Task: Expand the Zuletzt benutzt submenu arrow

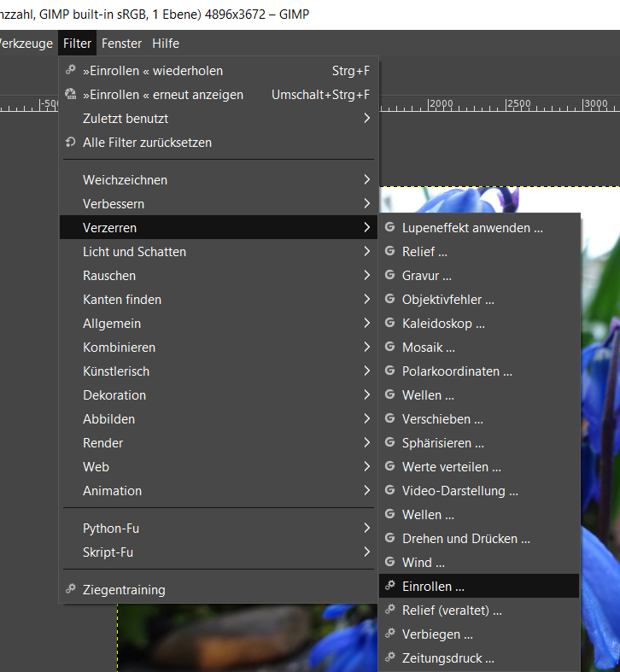Action: tap(366, 119)
